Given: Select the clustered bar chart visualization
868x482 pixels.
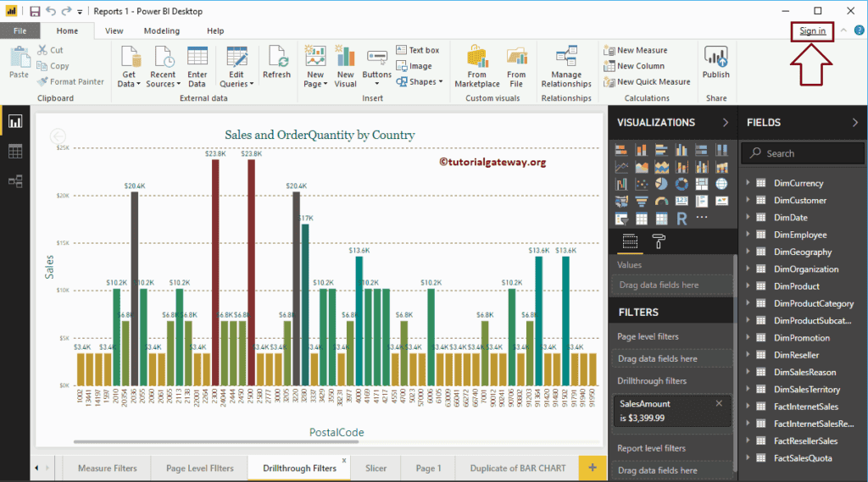Looking at the screenshot, I should click(661, 150).
